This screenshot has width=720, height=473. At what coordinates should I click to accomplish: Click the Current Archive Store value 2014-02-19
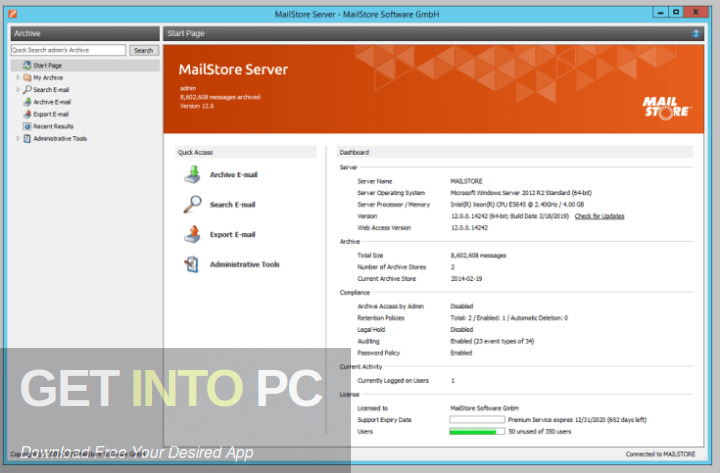point(466,278)
